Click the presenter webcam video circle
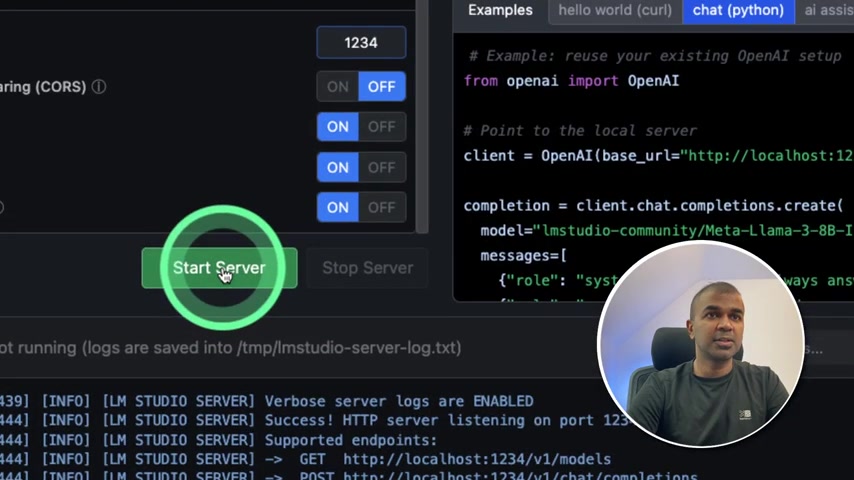The width and height of the screenshot is (854, 480). 701,344
